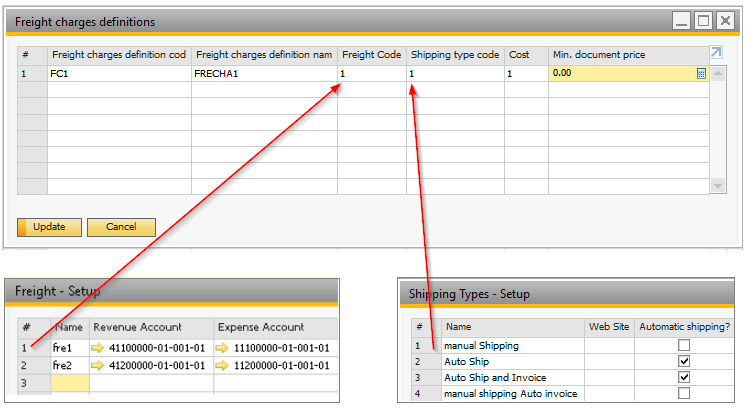Open the link arrow beside expense account 11200000-01-001-01
Image resolution: width=749 pixels, height=412 pixels.
225,364
